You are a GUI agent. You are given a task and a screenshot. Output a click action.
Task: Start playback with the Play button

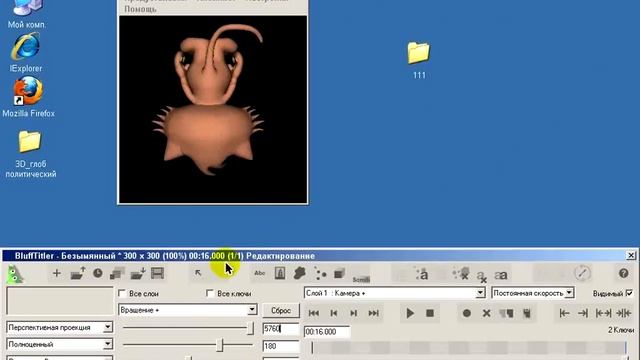(x=410, y=313)
